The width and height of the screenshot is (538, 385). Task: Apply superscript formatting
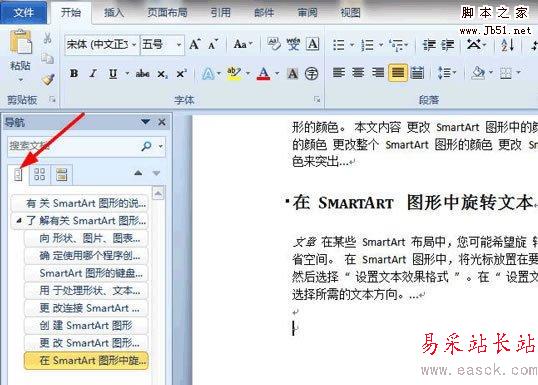(181, 73)
